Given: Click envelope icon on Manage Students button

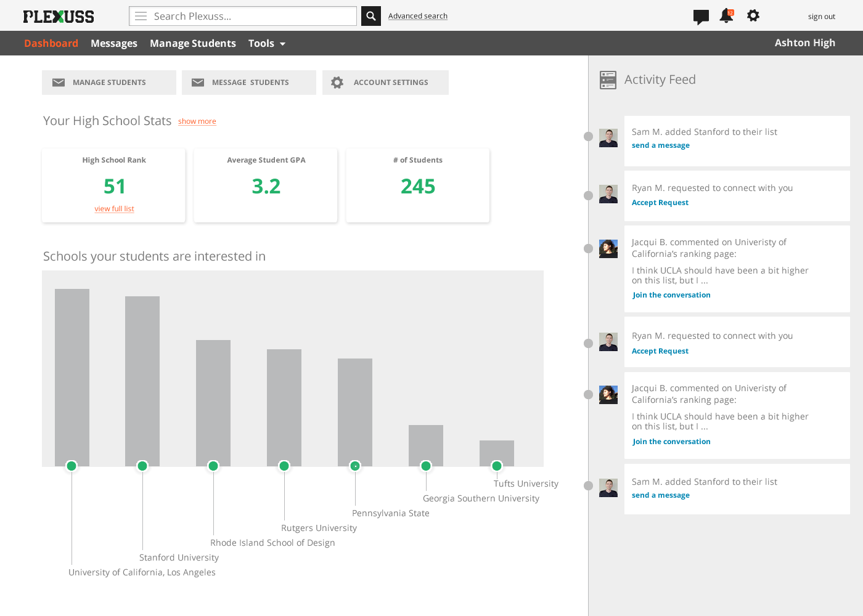Looking at the screenshot, I should [59, 83].
